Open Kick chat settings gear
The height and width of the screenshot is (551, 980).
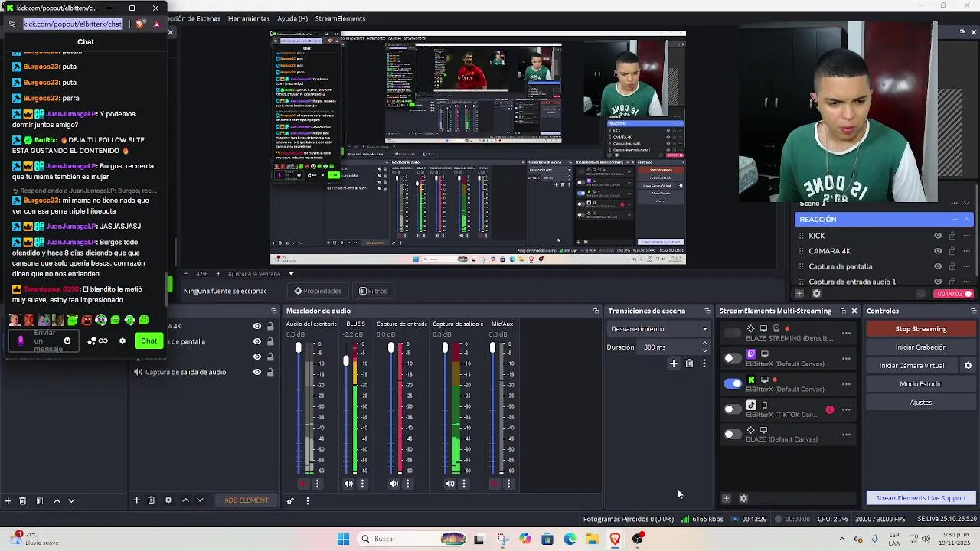point(122,341)
